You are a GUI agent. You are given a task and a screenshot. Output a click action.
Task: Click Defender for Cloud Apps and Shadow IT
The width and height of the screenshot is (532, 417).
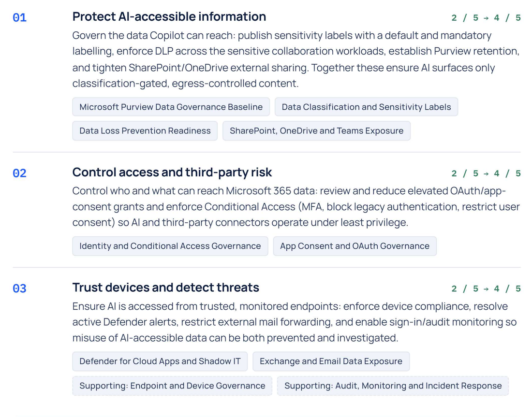(160, 361)
